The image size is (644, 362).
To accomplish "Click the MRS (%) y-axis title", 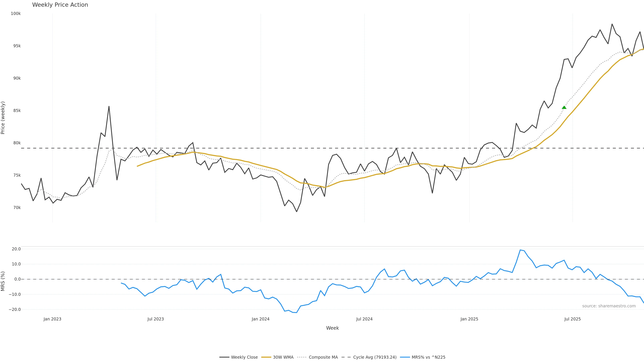I will click(x=3, y=281).
